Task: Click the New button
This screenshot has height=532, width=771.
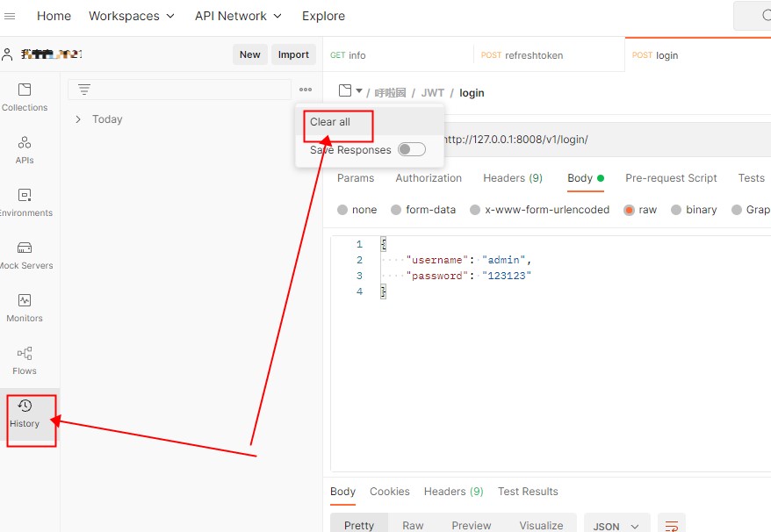Action: tap(249, 54)
